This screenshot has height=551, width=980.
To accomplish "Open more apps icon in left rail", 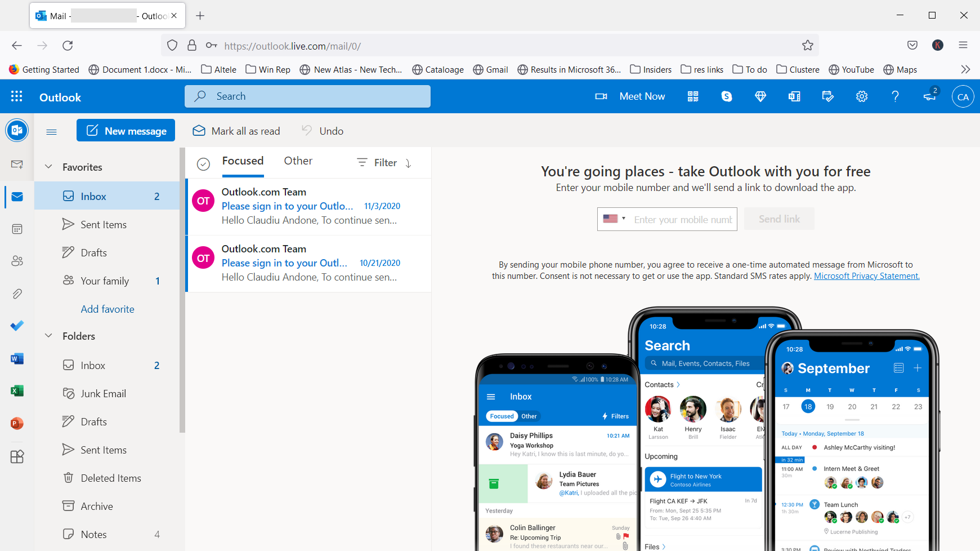I will click(x=17, y=456).
